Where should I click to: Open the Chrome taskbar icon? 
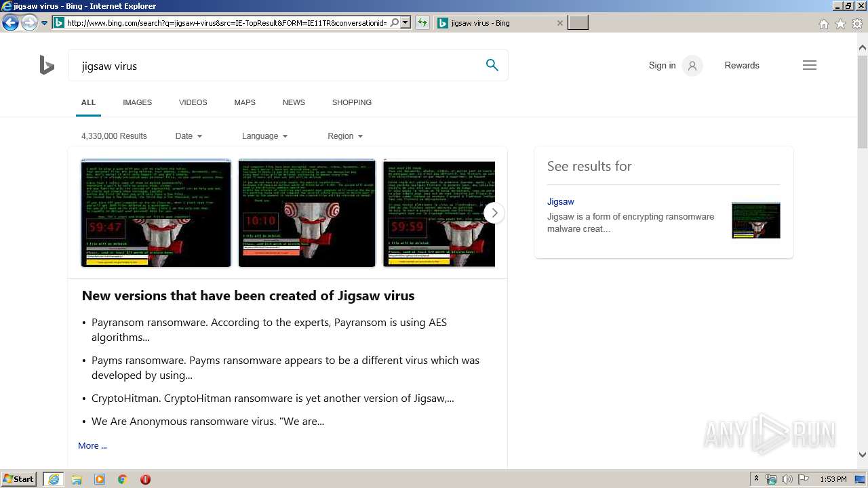[123, 479]
